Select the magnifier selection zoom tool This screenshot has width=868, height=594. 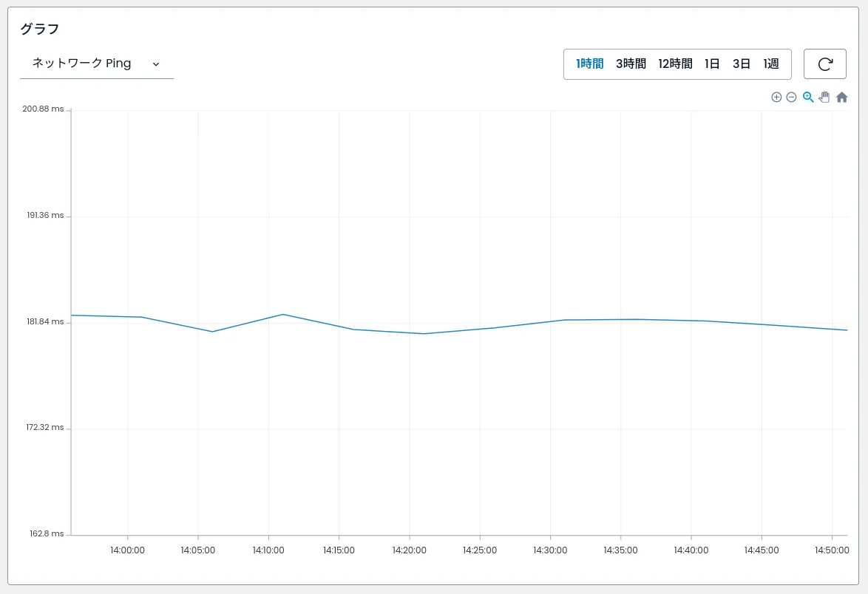(808, 98)
